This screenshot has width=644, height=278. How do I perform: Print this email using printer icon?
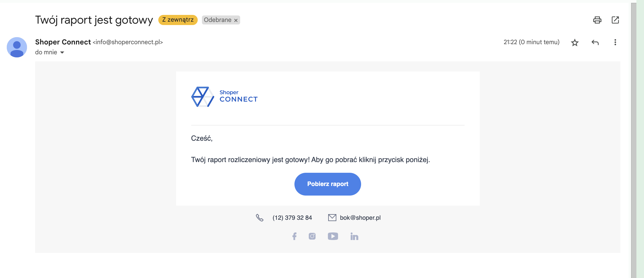(x=597, y=20)
